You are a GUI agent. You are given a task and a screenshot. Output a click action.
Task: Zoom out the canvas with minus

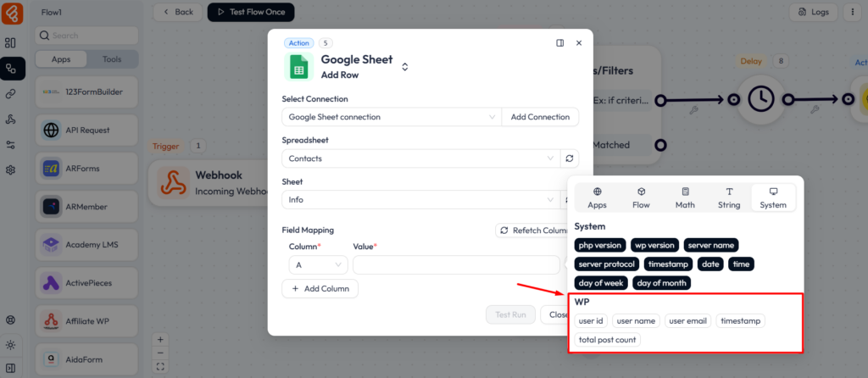[x=160, y=353]
